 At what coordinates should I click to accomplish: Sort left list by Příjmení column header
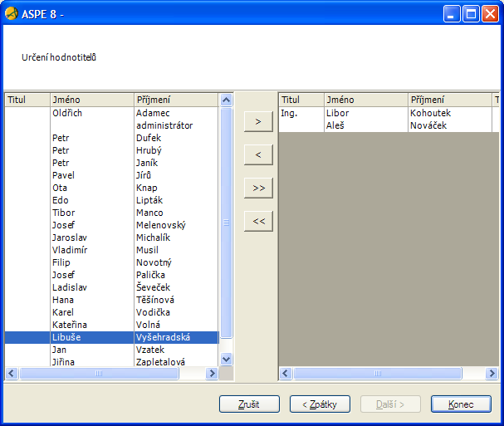[176, 100]
